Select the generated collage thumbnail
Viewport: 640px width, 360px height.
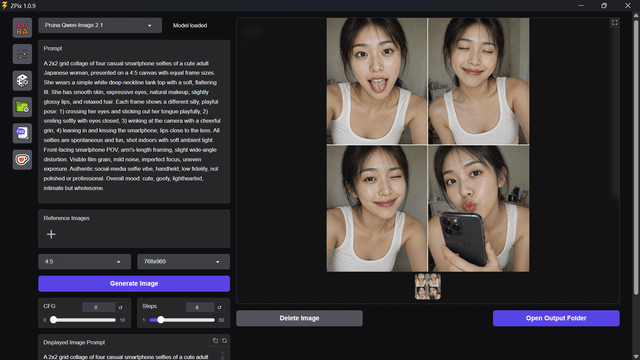428,287
